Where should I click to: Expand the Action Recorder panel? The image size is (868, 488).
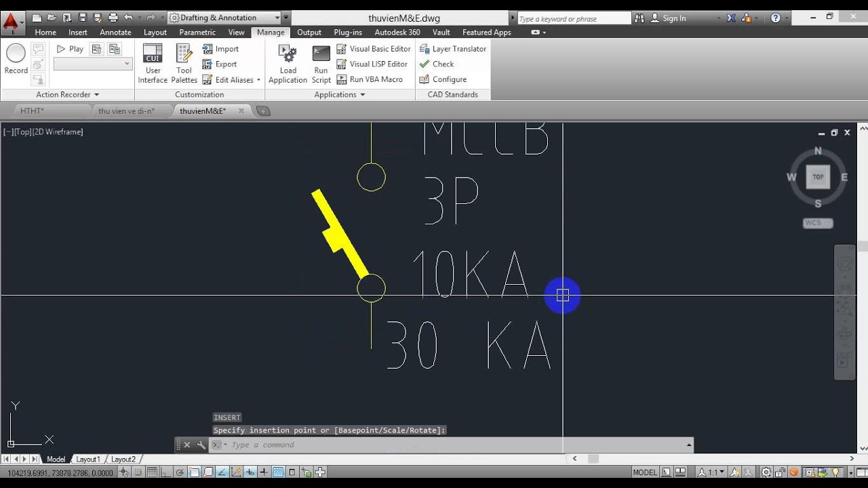[x=67, y=95]
